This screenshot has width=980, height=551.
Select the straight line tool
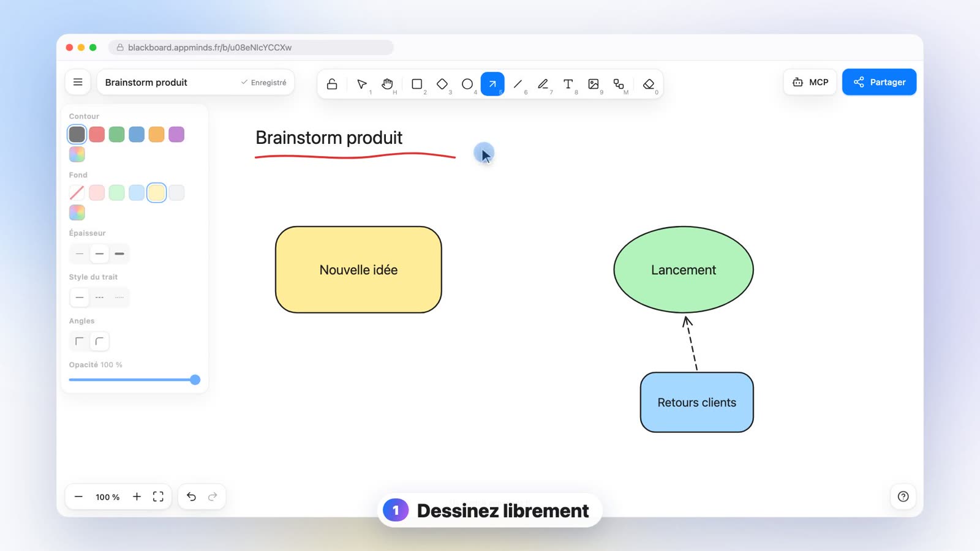click(518, 84)
